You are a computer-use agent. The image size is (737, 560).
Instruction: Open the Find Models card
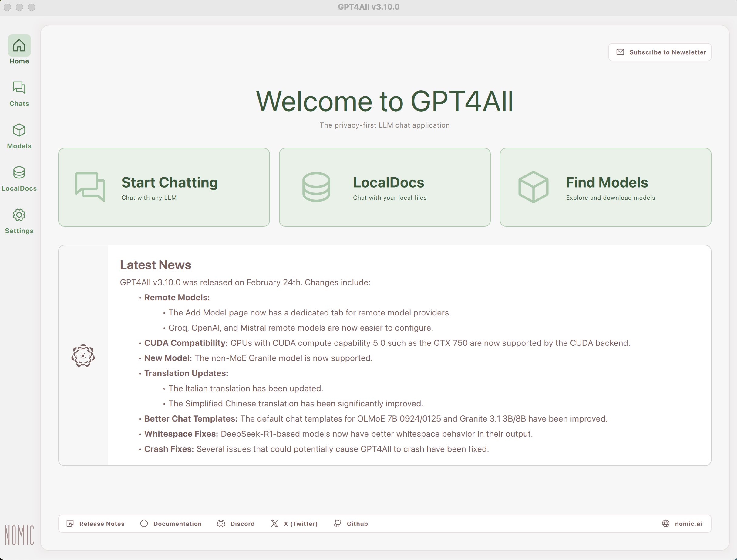click(x=605, y=187)
